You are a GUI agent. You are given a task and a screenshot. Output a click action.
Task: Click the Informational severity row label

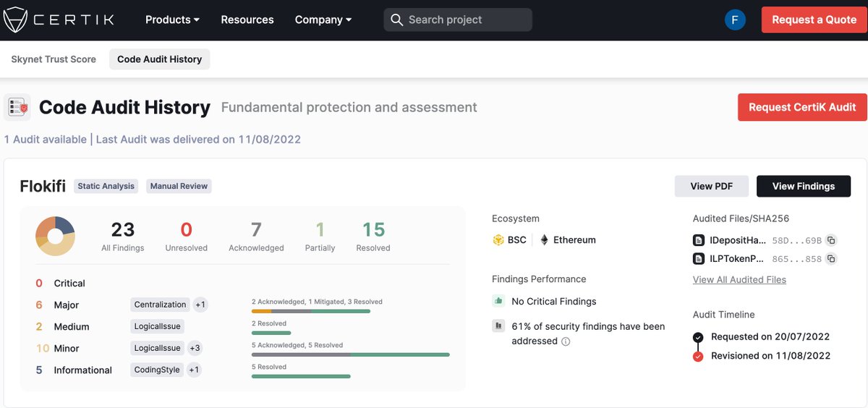[x=82, y=370]
